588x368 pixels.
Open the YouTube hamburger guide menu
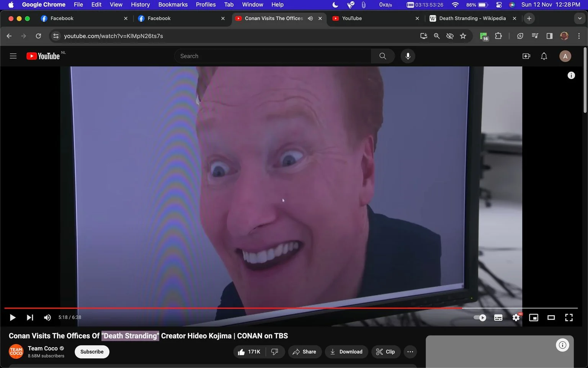tap(13, 56)
